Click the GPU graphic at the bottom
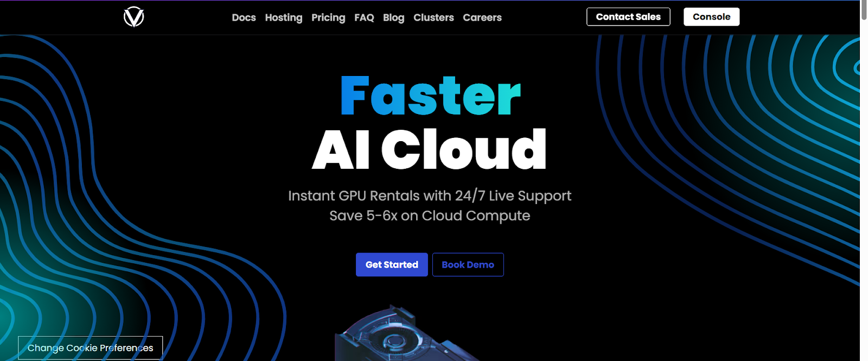 click(401, 334)
